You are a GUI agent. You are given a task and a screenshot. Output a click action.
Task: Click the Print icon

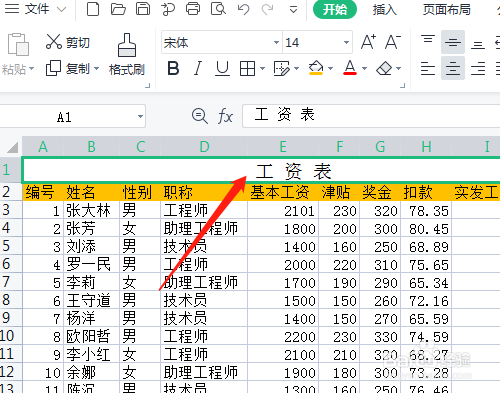point(193,9)
